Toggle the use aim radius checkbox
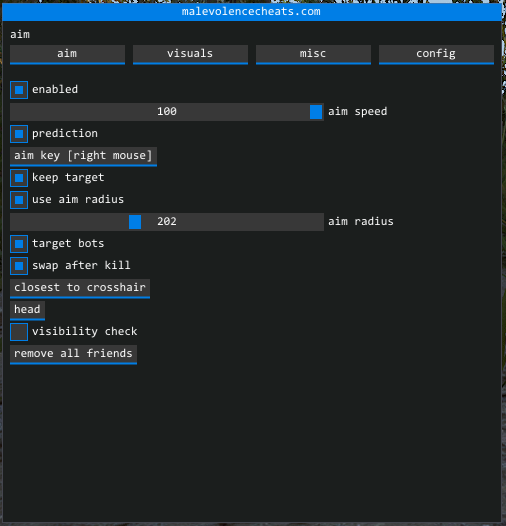Viewport: 506px width, 526px height. [19, 200]
